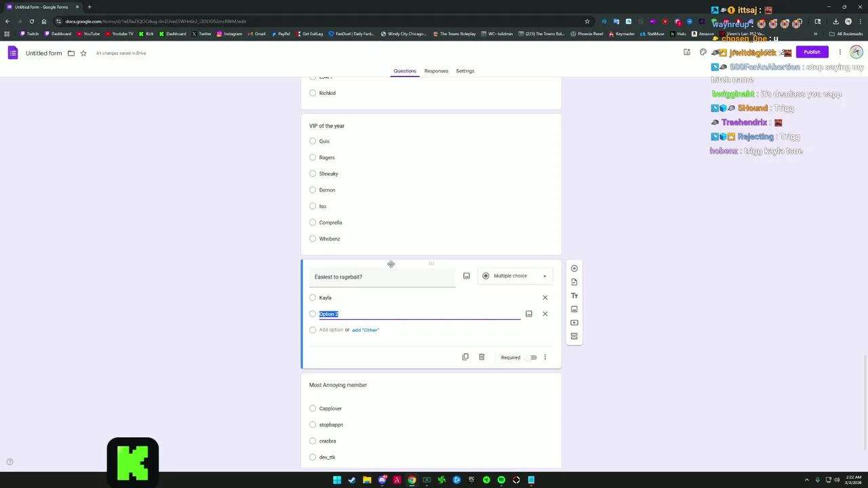868x488 pixels.
Task: Open Gmail bookmark
Action: (256, 34)
